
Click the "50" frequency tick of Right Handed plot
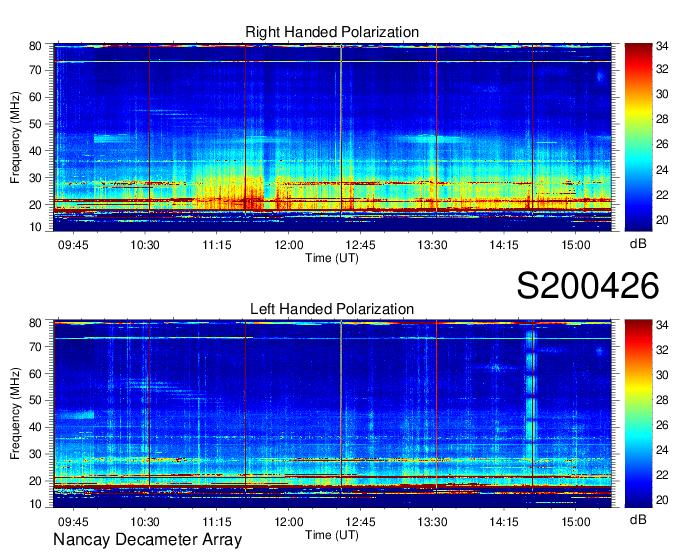[x=35, y=124]
